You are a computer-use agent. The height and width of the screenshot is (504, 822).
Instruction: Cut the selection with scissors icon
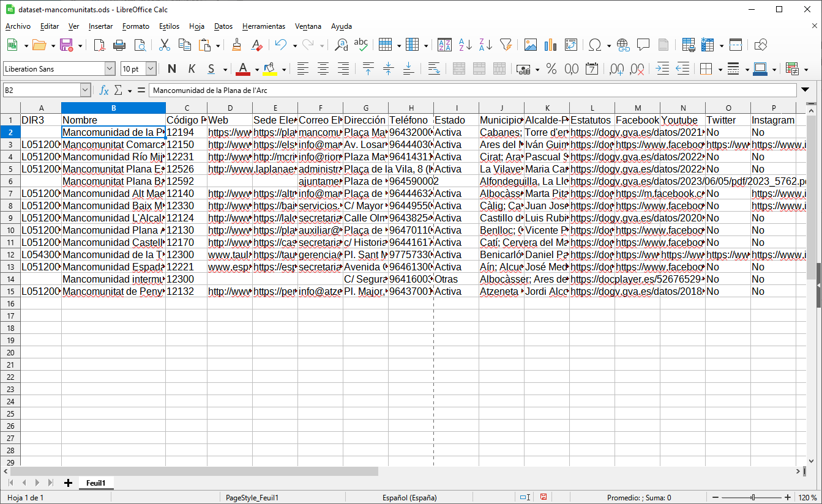click(165, 45)
